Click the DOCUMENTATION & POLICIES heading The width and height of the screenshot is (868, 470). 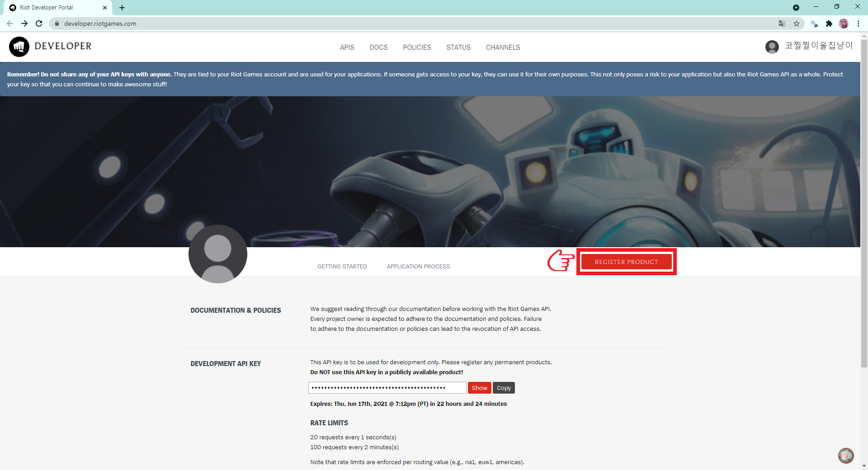point(236,310)
